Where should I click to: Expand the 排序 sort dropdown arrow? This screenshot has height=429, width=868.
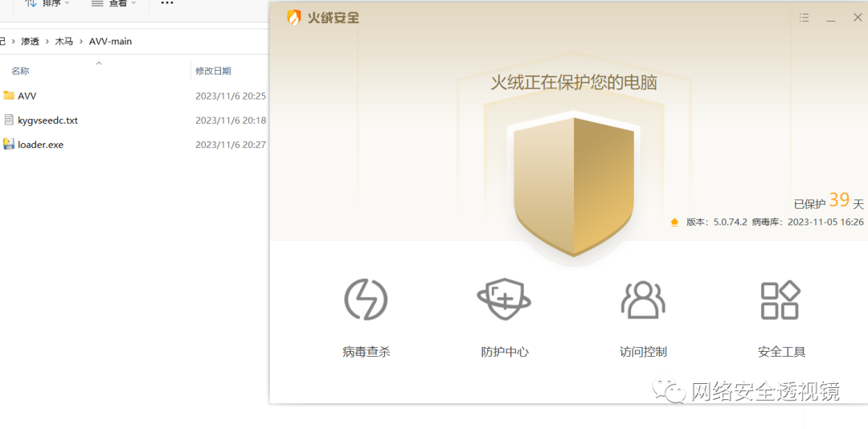(68, 3)
